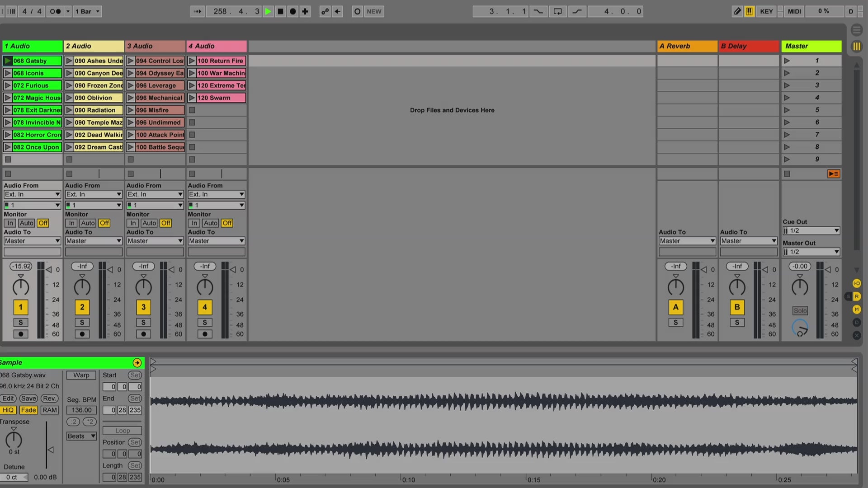Launch the 100 Return Fire clip
The height and width of the screenshot is (488, 868).
coord(192,61)
